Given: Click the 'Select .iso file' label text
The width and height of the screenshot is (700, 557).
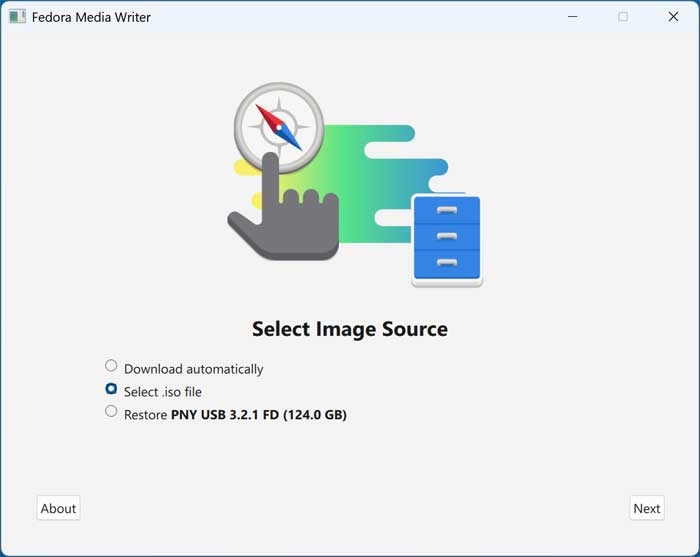Looking at the screenshot, I should (163, 392).
